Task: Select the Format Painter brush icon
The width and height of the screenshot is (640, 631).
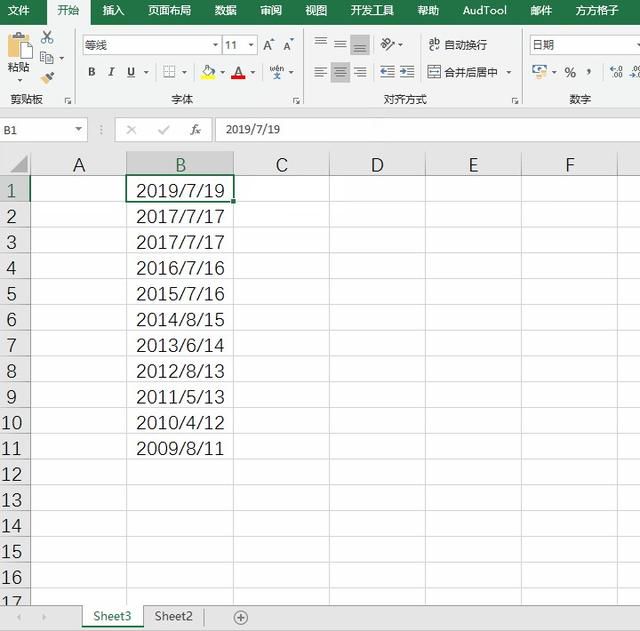Action: [x=47, y=78]
